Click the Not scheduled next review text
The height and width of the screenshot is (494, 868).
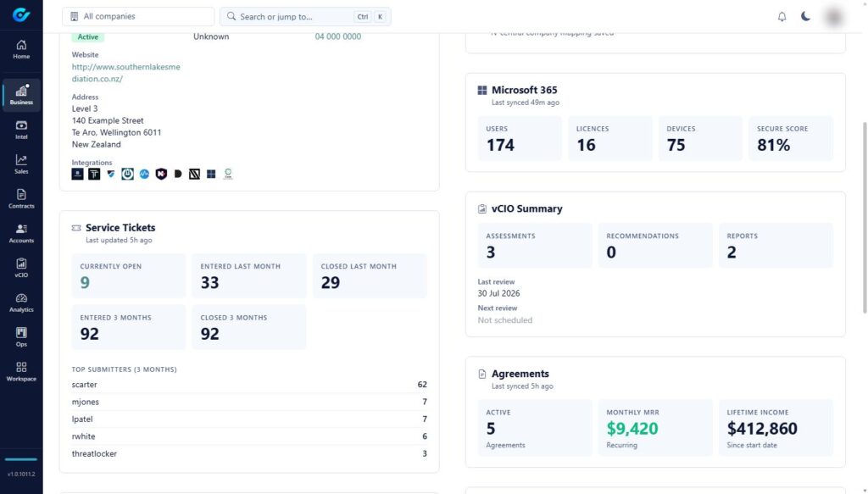(505, 319)
